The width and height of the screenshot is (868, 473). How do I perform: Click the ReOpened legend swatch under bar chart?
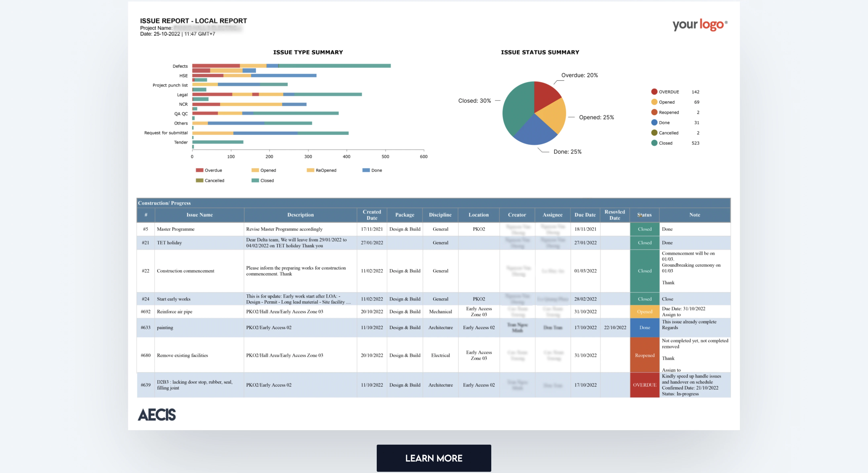pyautogui.click(x=310, y=170)
